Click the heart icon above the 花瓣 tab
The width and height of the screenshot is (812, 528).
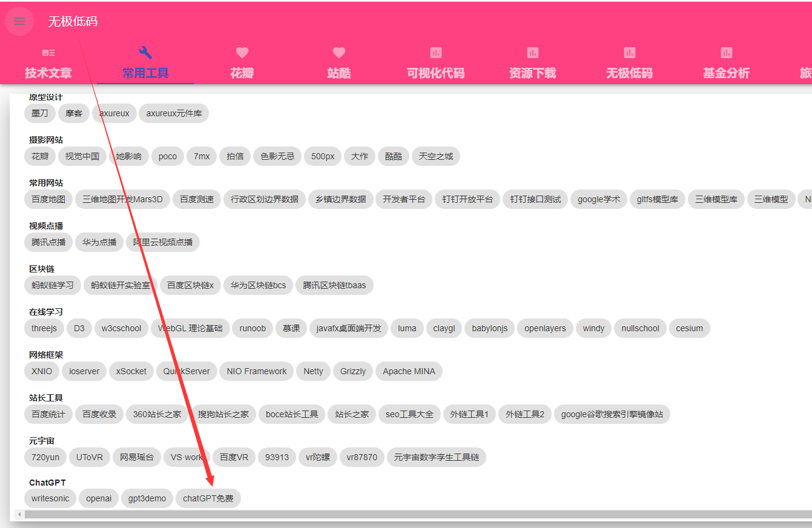click(x=242, y=53)
